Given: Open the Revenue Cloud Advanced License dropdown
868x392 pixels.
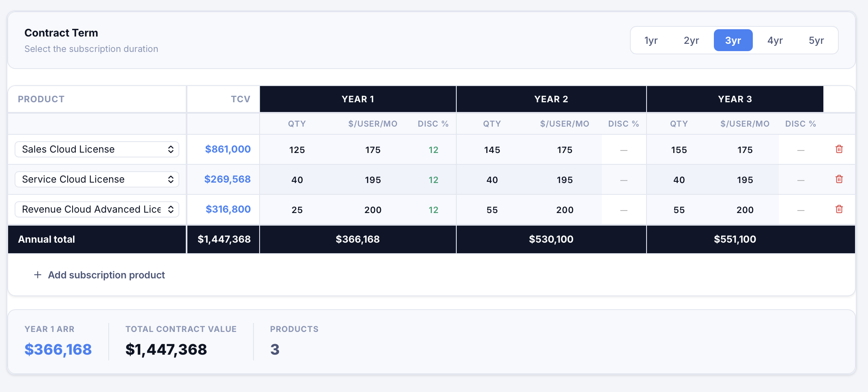Looking at the screenshot, I should tap(97, 209).
